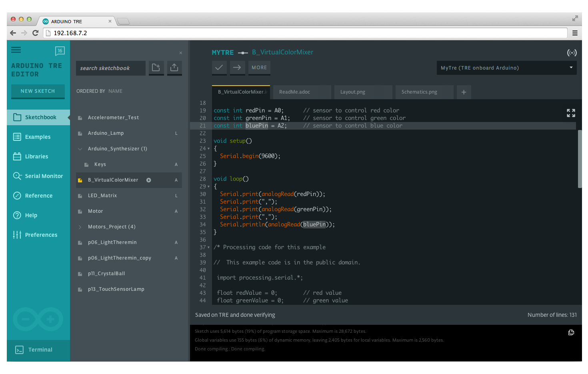Switch to the ReadMe.adoc tab

click(302, 92)
